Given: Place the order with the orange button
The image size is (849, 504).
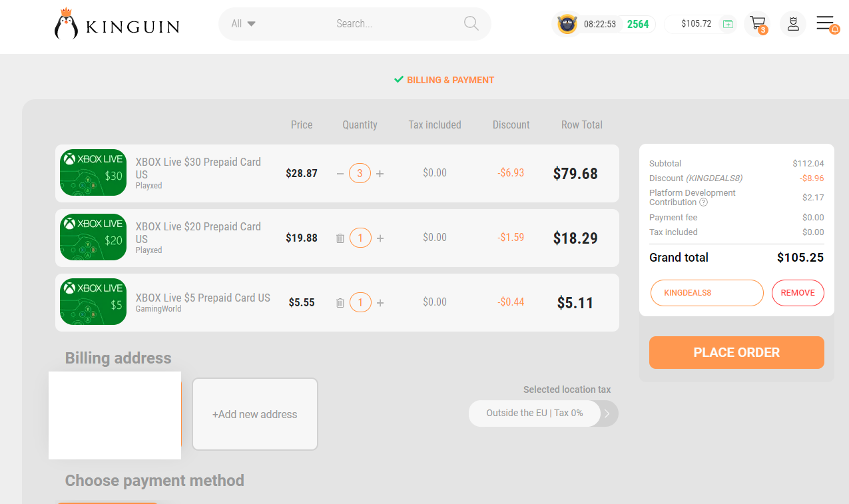Looking at the screenshot, I should click(736, 352).
